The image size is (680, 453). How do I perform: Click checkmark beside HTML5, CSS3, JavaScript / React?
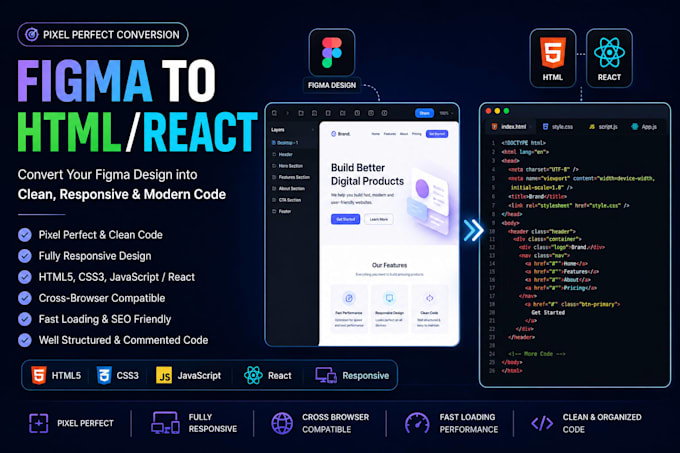click(25, 277)
